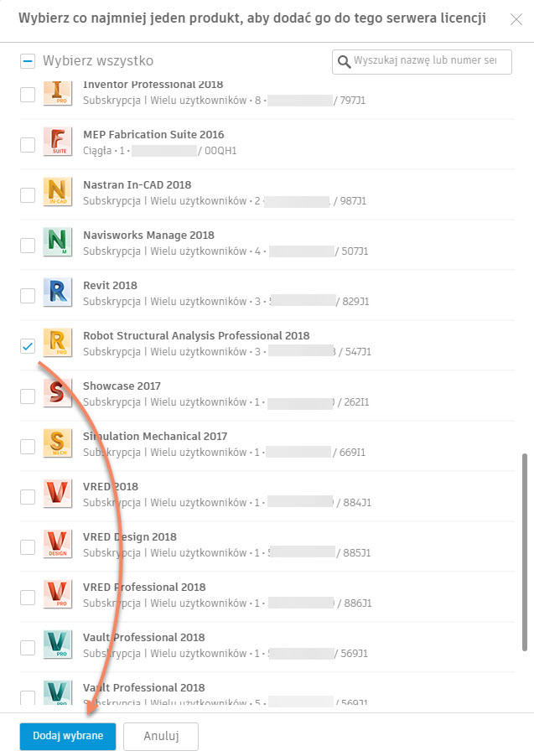Click the Showcase 2017 product icon
Screen dimensions: 534x756
click(57, 395)
